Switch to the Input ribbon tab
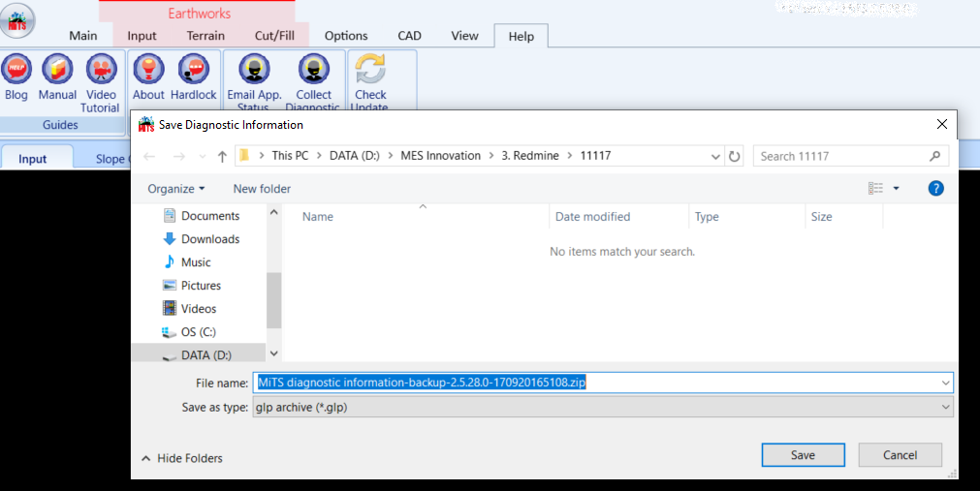Screen dimensions: 980x491 pos(142,36)
